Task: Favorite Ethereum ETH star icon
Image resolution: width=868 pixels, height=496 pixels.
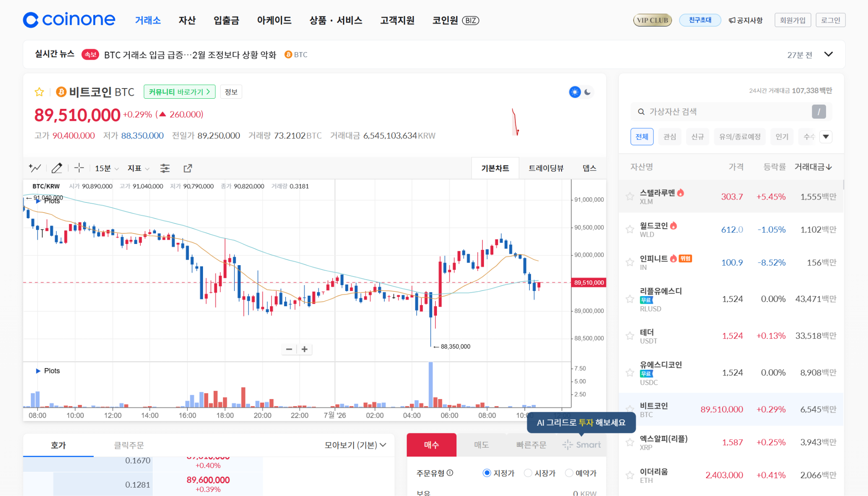Action: click(630, 475)
